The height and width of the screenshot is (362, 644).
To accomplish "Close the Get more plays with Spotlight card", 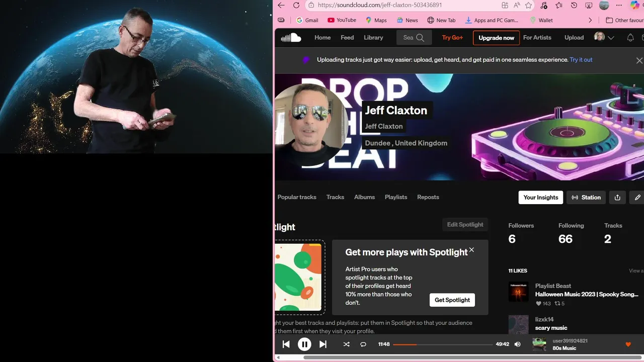I will [471, 250].
